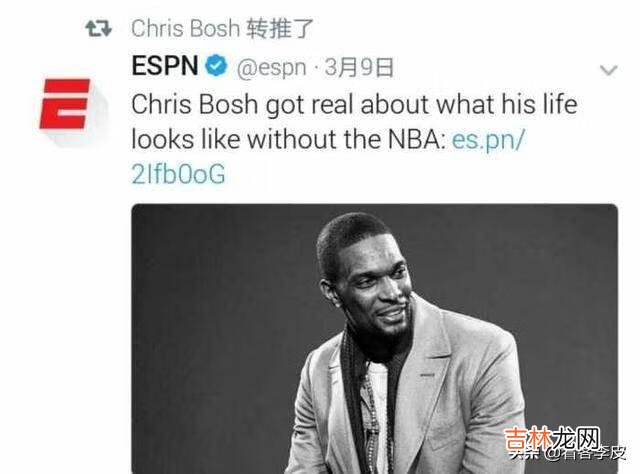Click the 3月9日 tweet date
This screenshot has width=640, height=474.
[x=359, y=67]
